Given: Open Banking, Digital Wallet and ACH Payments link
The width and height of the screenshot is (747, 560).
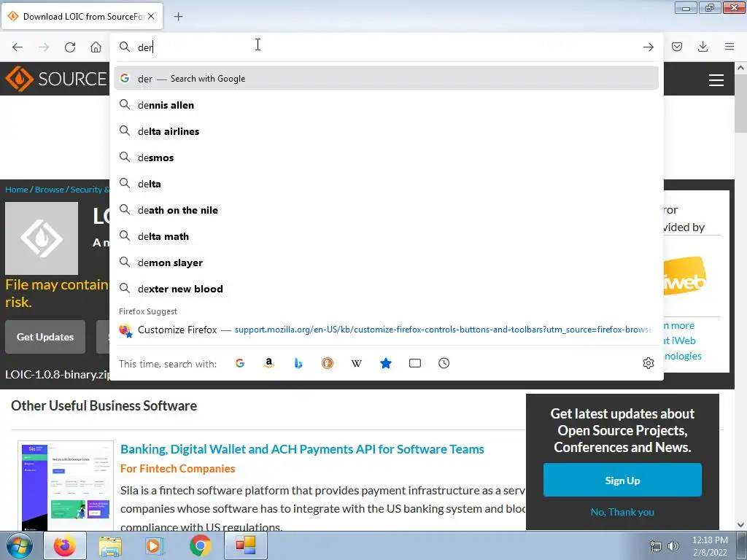Looking at the screenshot, I should point(302,449).
